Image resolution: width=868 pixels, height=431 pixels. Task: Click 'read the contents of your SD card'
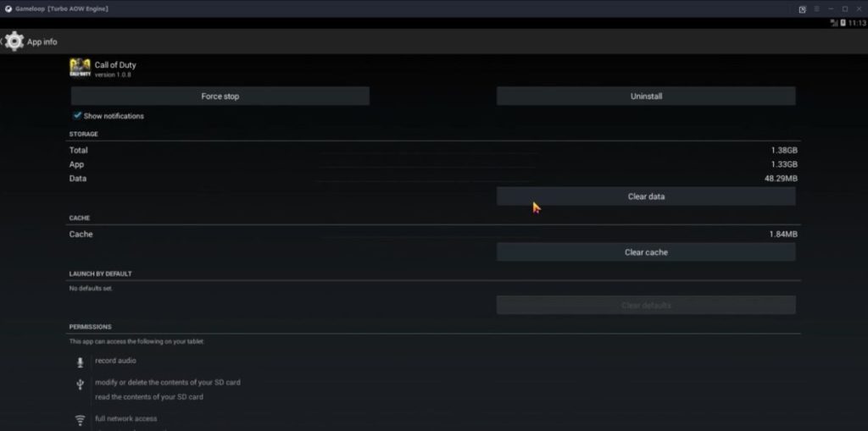coord(149,396)
